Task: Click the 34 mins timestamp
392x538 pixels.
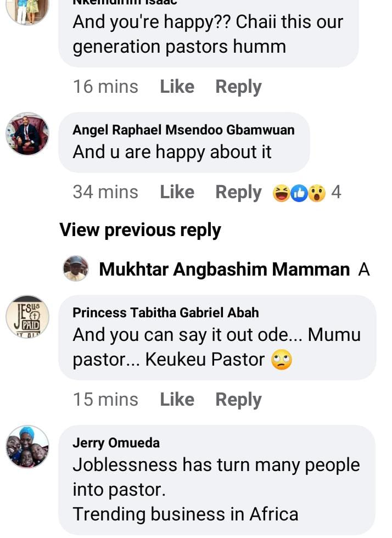Action: pos(105,192)
